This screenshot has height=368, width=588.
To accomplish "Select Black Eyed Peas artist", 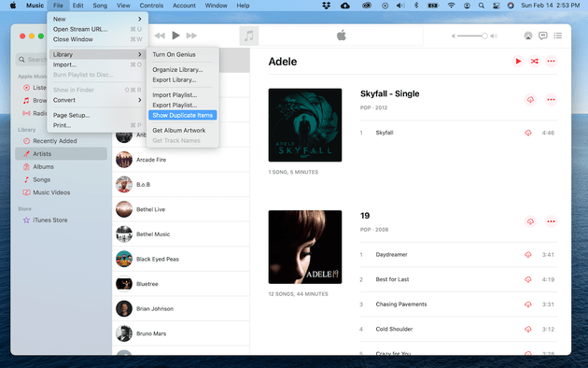I will (181, 260).
